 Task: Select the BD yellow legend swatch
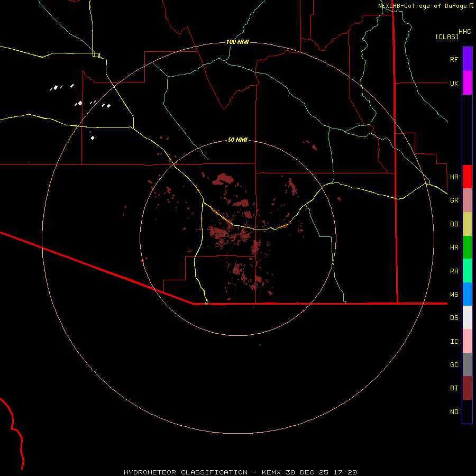(467, 224)
